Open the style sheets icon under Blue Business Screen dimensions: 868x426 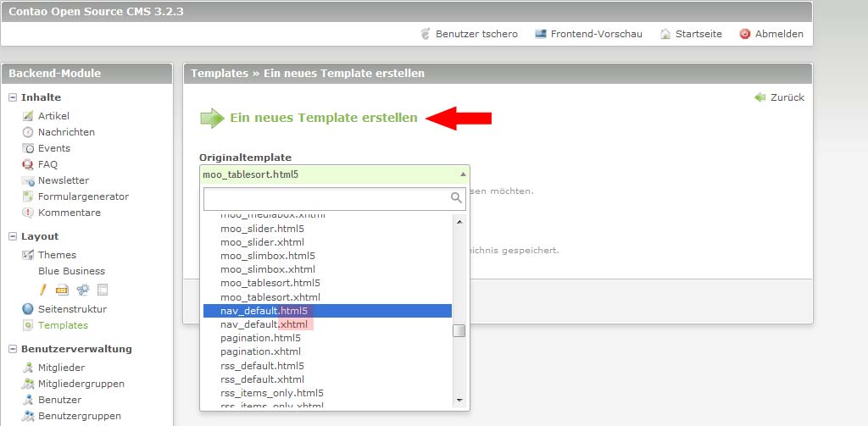(x=64, y=289)
